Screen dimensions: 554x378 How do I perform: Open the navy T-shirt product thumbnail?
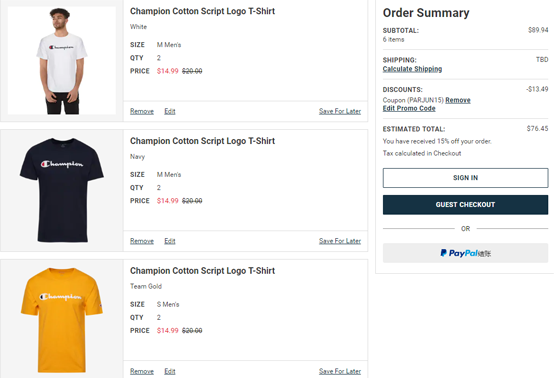[62, 190]
